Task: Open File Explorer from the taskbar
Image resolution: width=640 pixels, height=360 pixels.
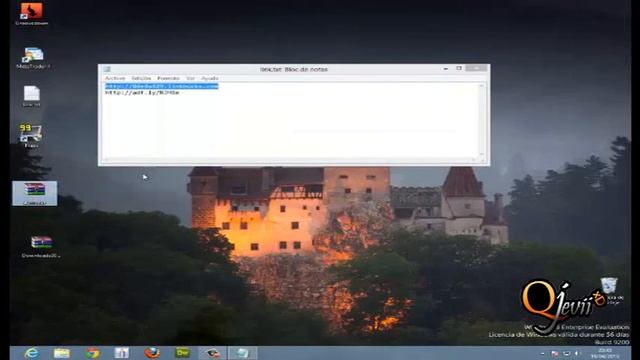Action: (62, 353)
